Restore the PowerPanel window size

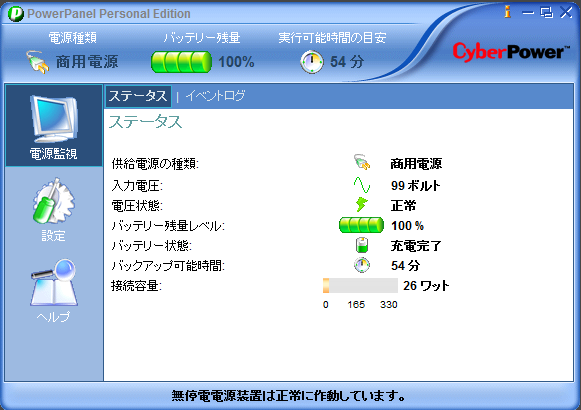pyautogui.click(x=547, y=12)
